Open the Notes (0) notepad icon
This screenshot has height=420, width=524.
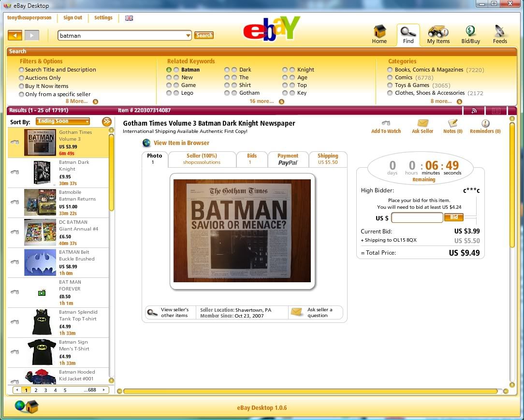point(452,123)
